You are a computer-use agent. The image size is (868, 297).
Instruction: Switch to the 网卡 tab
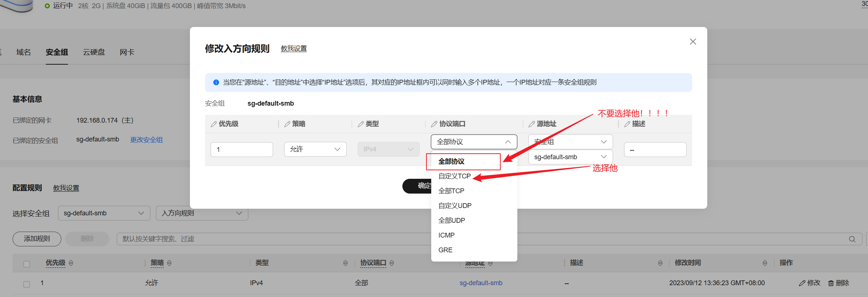127,52
